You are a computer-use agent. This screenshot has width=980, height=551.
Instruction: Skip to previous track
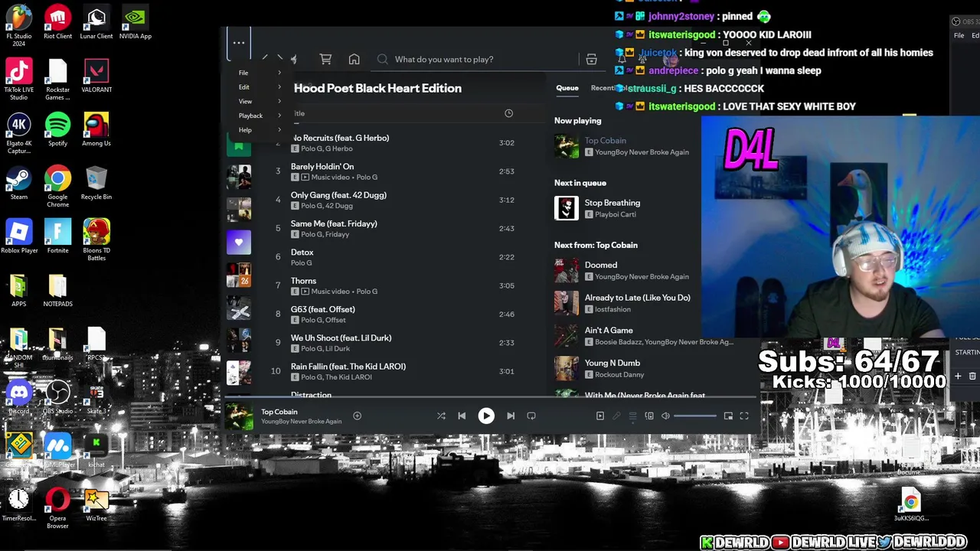(462, 416)
